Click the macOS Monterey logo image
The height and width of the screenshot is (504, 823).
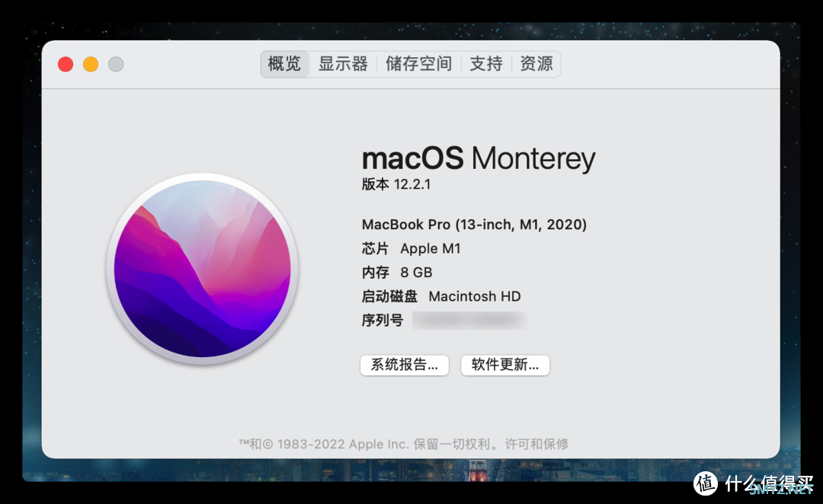click(x=203, y=269)
